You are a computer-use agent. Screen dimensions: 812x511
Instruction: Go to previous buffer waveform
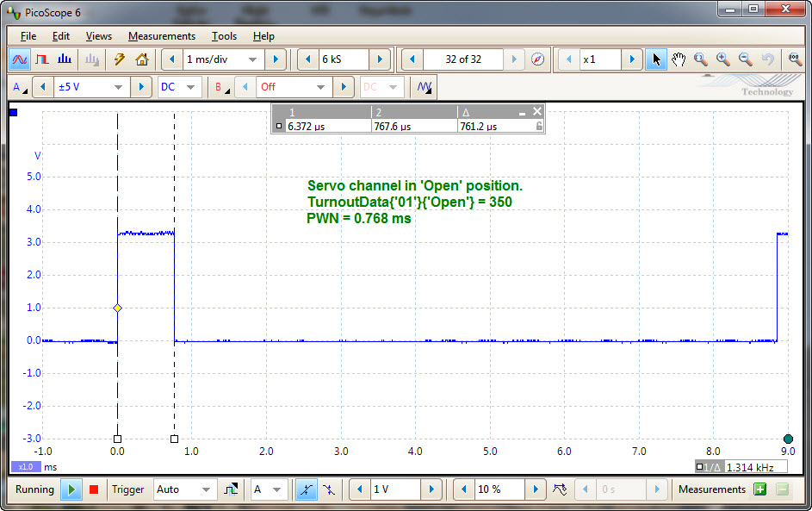pyautogui.click(x=412, y=59)
